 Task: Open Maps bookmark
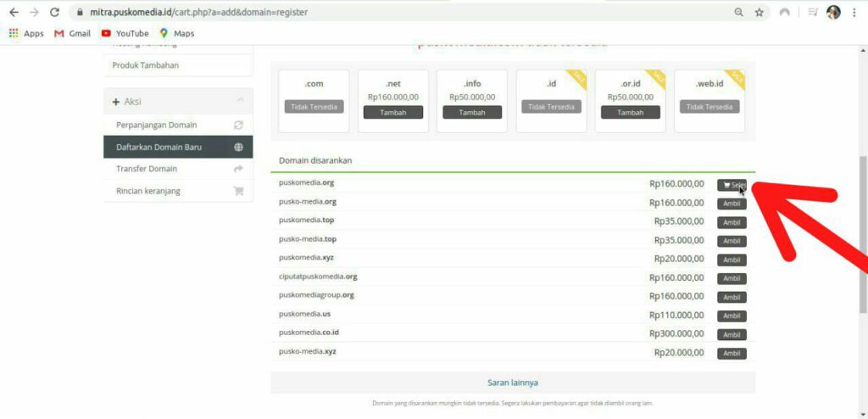coord(177,33)
